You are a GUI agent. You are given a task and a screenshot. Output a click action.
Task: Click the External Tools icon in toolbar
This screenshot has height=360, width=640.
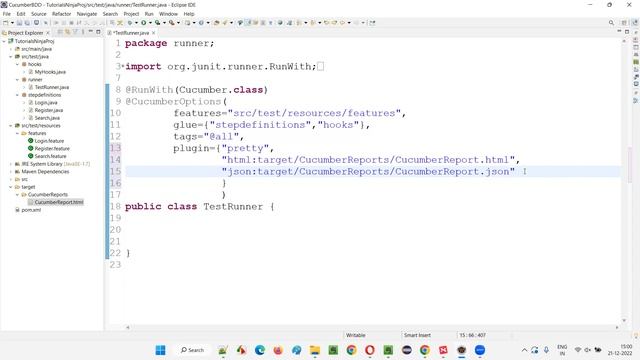tap(172, 23)
